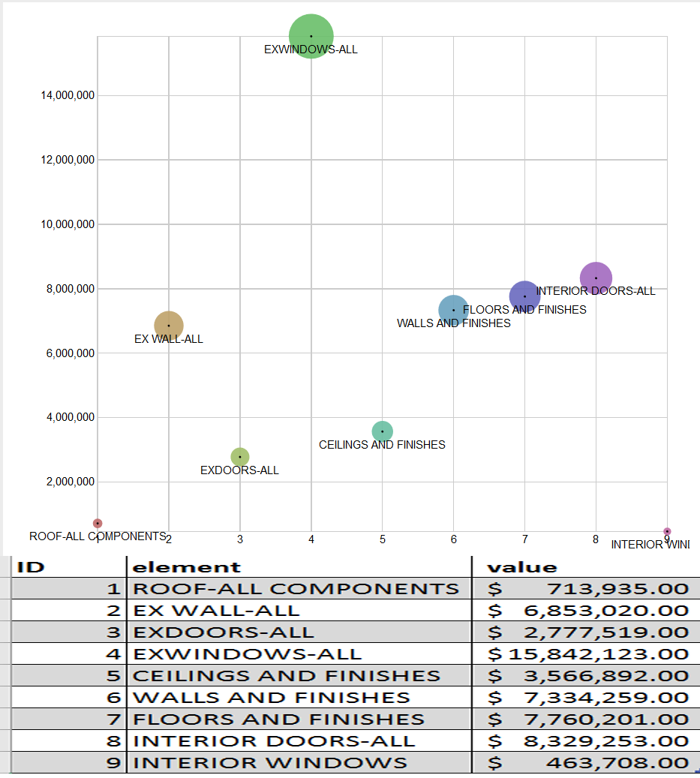Click the purple INTERIOR DOORS-ALL bubble
Screen dimensions: 700x778
[596, 278]
